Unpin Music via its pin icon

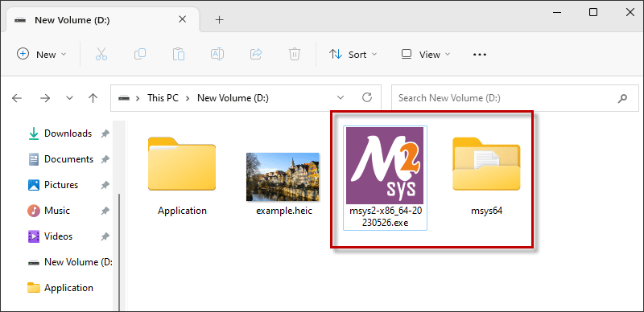coord(105,211)
